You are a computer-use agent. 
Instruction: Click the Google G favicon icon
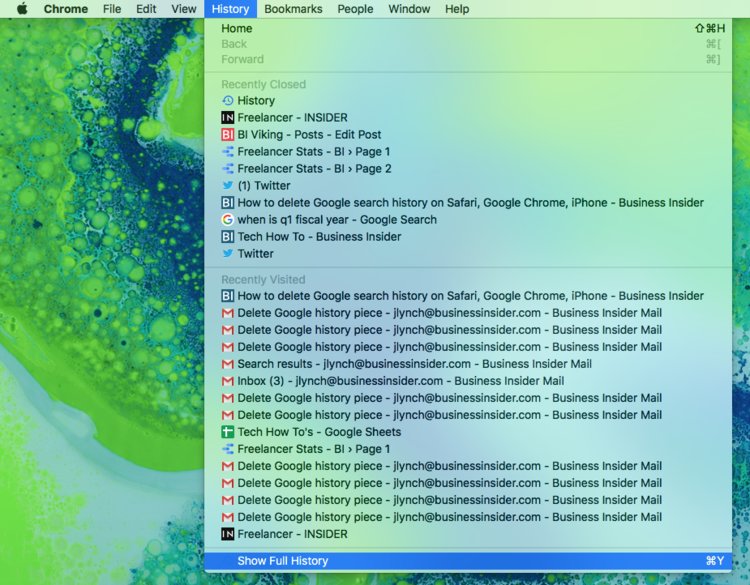227,220
